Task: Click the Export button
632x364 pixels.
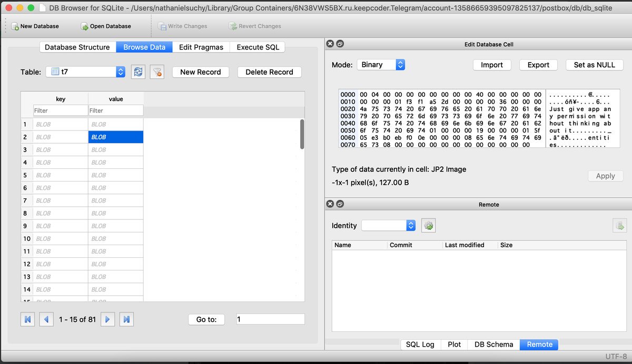Action: 538,65
